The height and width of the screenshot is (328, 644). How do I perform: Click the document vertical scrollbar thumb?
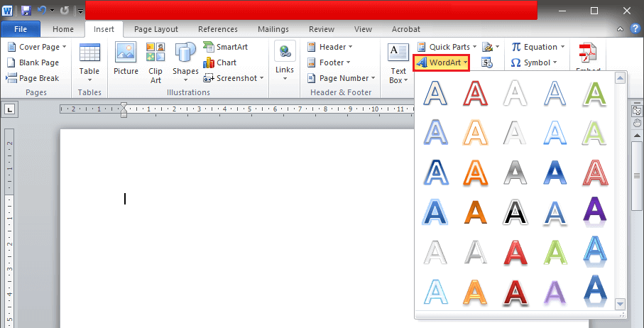637,177
